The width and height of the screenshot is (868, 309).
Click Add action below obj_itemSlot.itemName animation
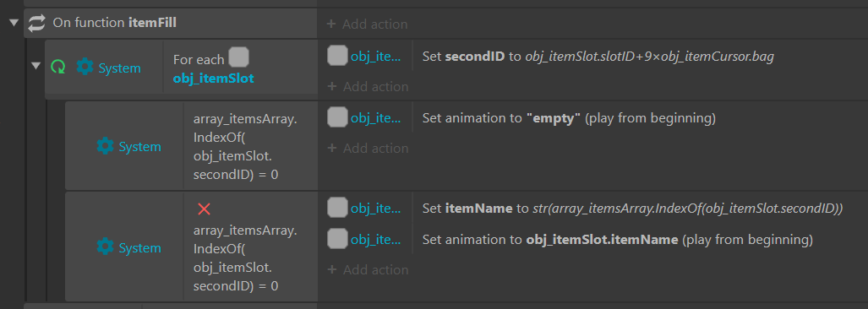(368, 270)
